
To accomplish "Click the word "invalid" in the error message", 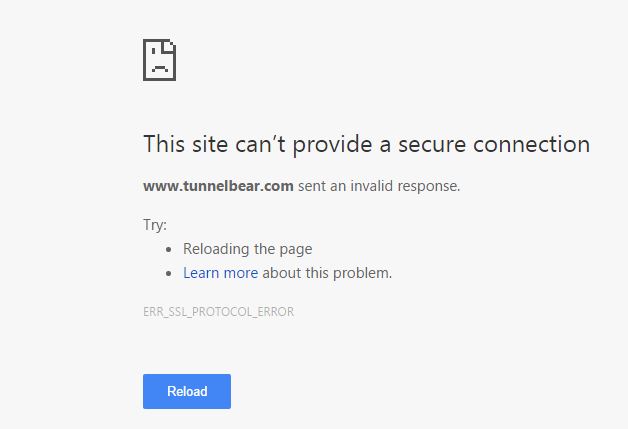I will 379,185.
